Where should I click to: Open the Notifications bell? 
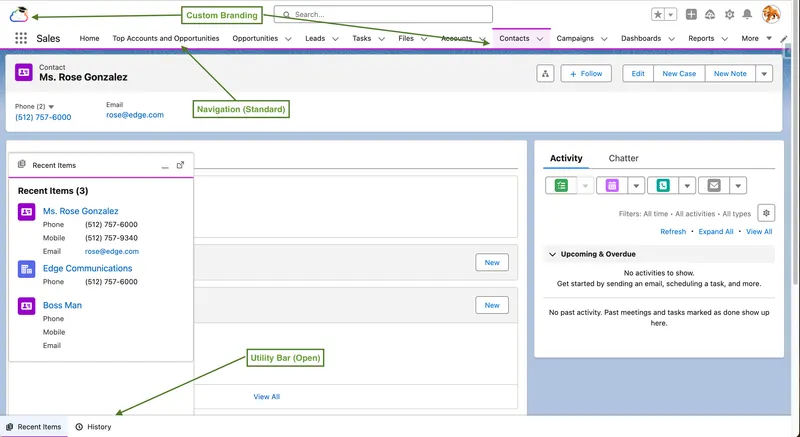tap(747, 15)
